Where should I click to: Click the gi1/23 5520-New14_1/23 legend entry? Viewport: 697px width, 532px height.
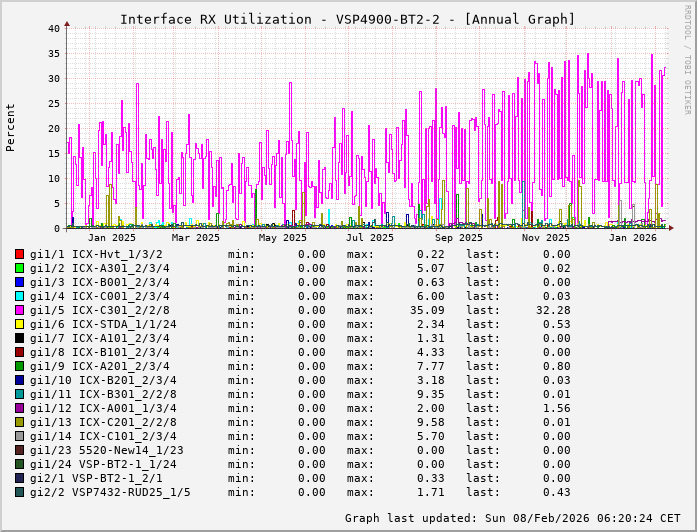coord(106,450)
